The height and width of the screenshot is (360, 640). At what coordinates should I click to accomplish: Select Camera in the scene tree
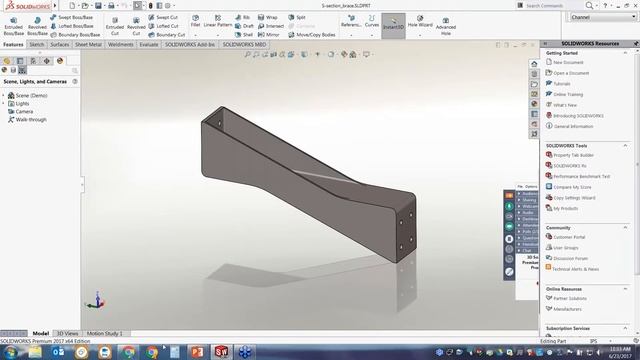click(x=24, y=111)
